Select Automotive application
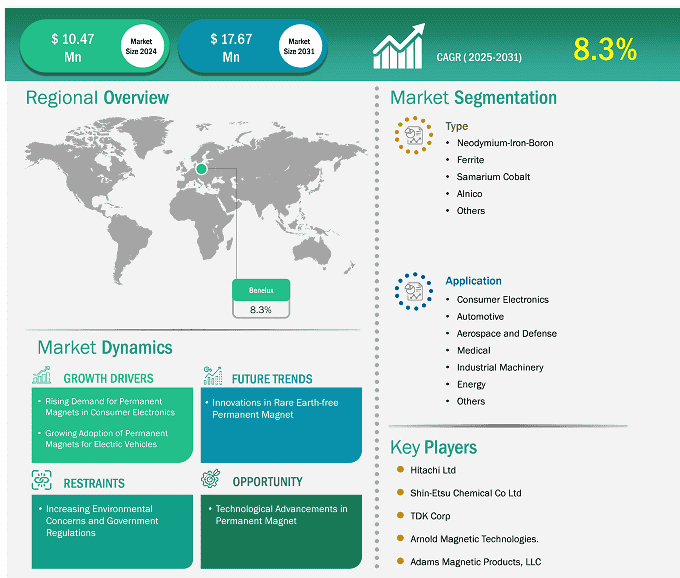 click(481, 317)
